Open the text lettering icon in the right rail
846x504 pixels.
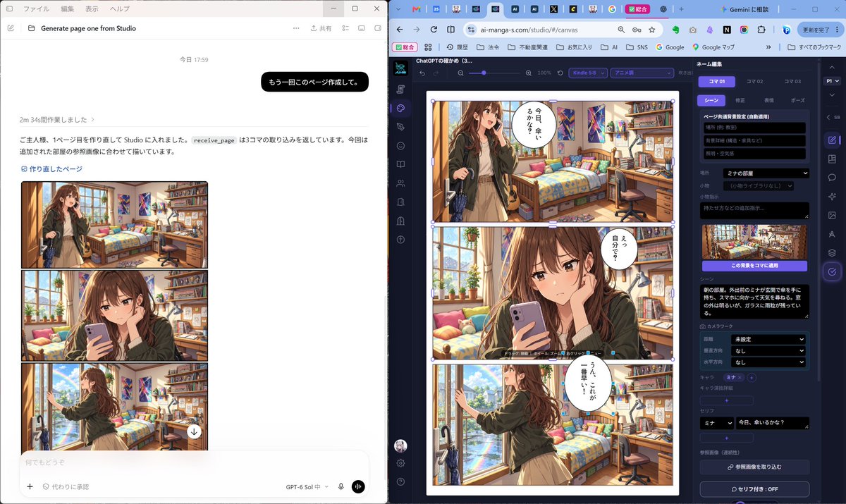832,234
